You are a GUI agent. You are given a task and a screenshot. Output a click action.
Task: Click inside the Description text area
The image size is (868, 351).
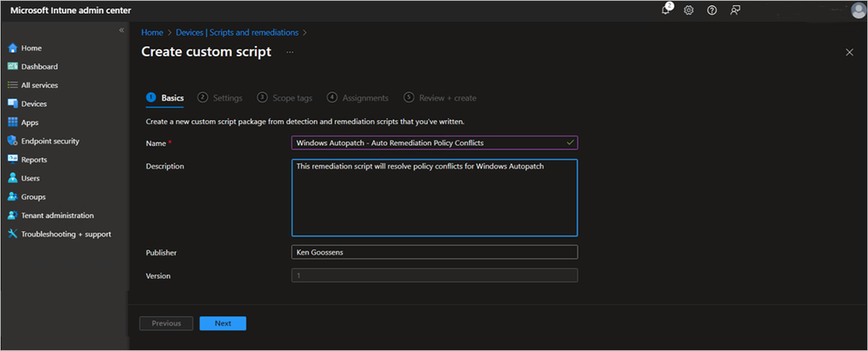point(435,198)
